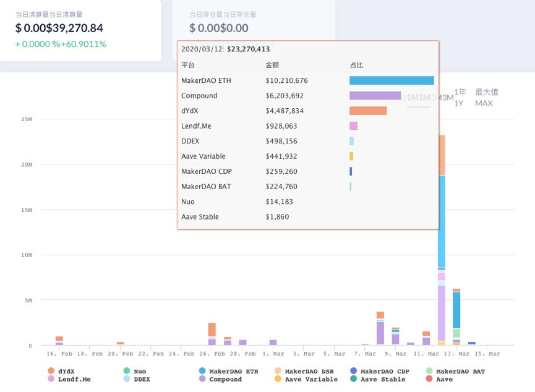
Task: Toggle the DDEX legend circle
Action: coord(127,378)
